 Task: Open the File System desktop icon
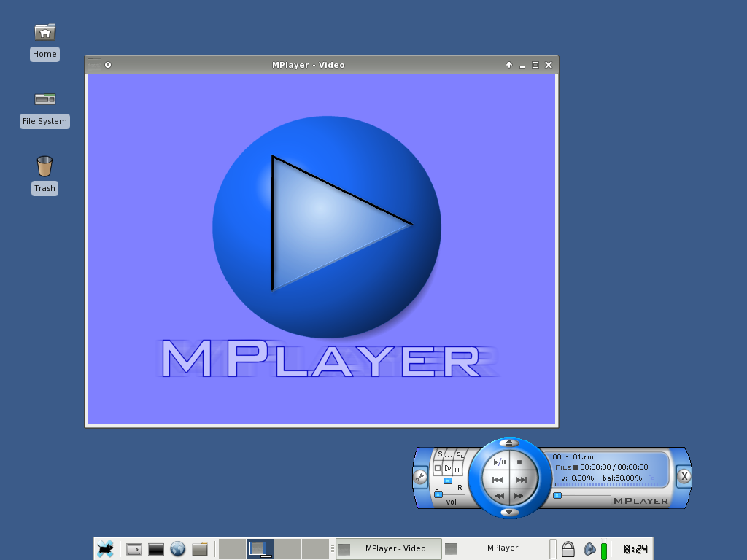coord(44,109)
